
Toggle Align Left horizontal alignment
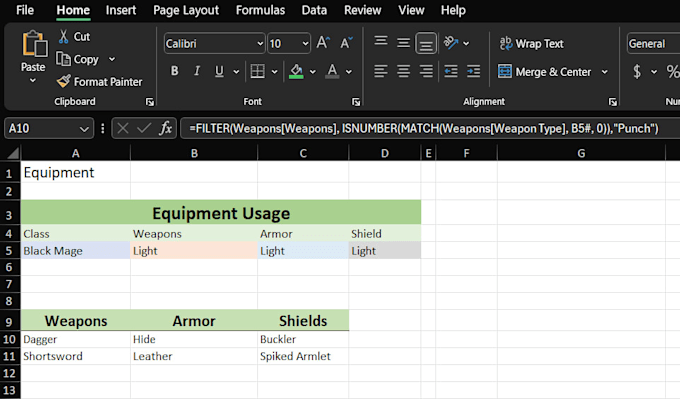(381, 71)
